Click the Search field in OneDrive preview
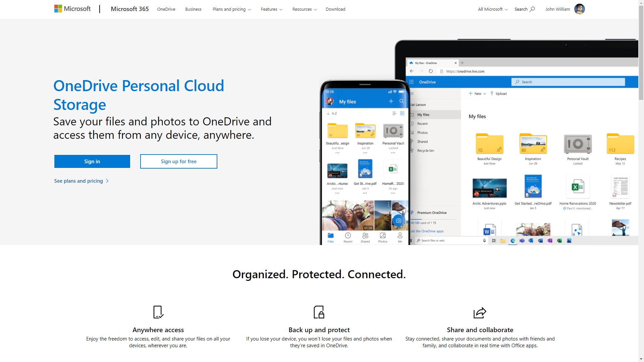The height and width of the screenshot is (362, 644). coord(569,82)
